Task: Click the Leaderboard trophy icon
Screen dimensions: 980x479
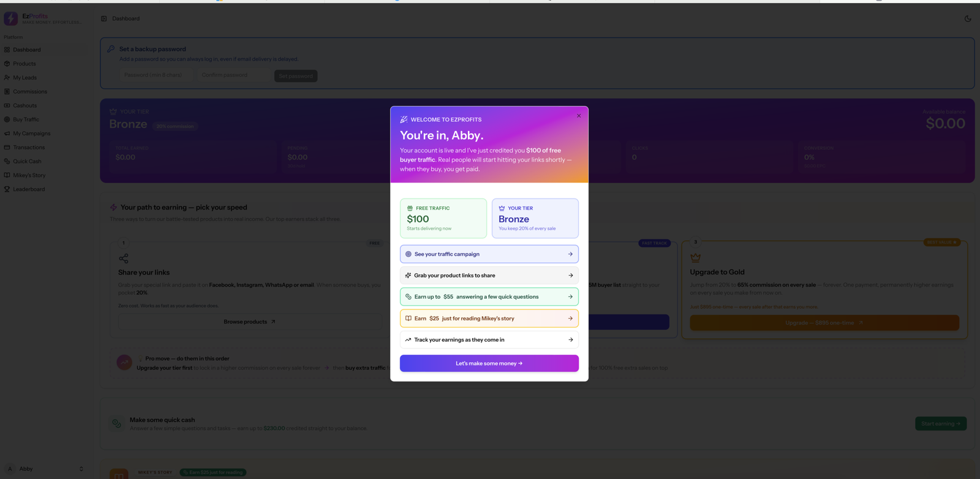Action: [x=7, y=189]
